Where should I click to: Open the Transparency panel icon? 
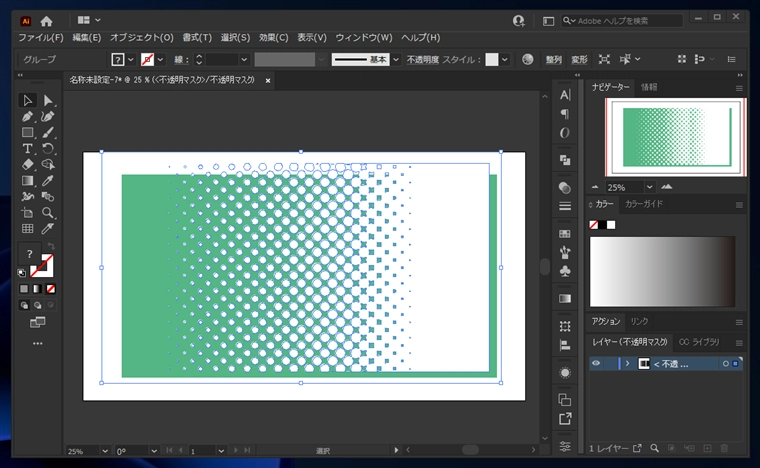[x=565, y=187]
